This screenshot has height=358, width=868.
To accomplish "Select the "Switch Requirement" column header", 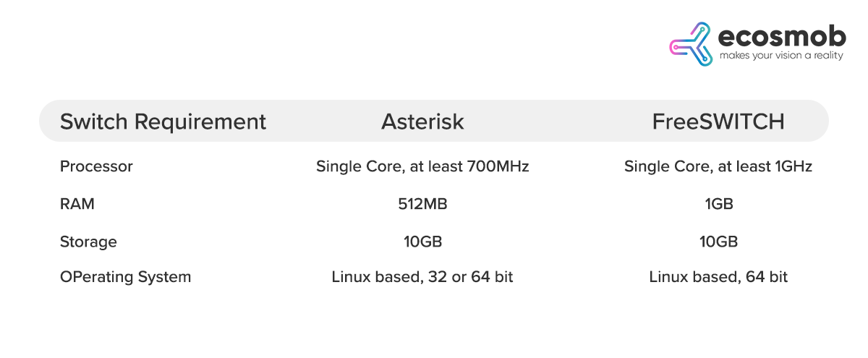I will pyautogui.click(x=163, y=121).
